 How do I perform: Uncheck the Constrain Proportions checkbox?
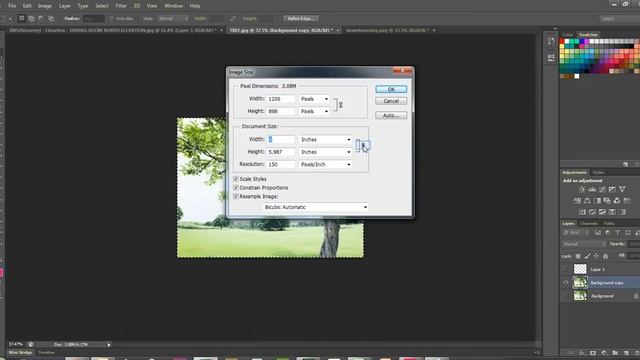click(236, 188)
